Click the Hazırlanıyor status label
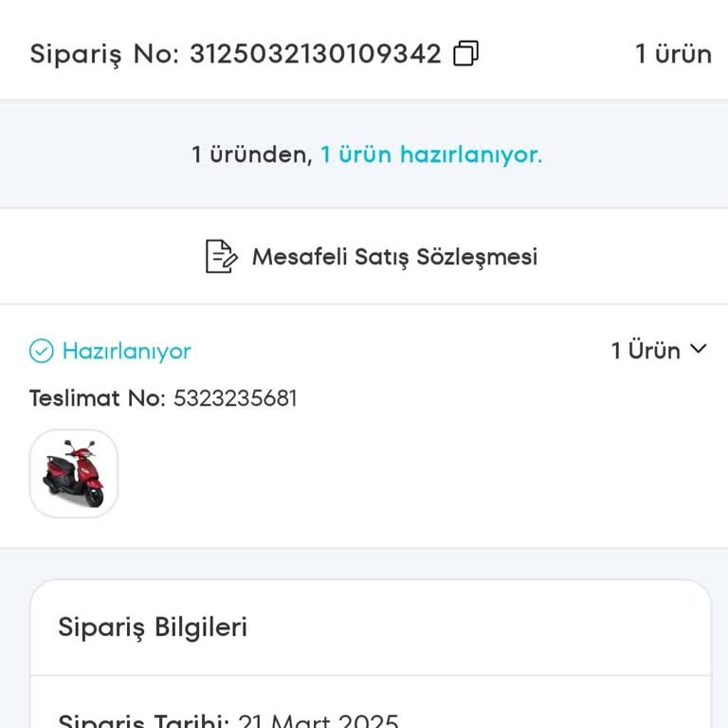Image resolution: width=728 pixels, height=728 pixels. 126,352
